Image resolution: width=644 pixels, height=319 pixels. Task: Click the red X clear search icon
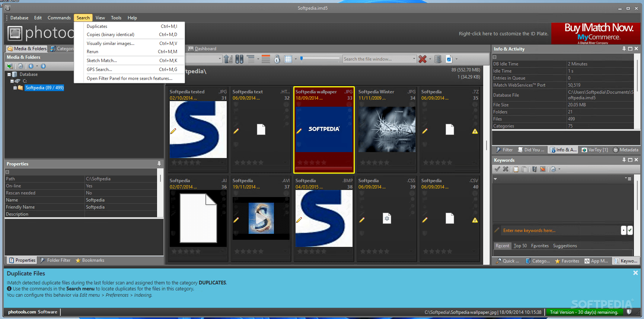click(x=423, y=59)
